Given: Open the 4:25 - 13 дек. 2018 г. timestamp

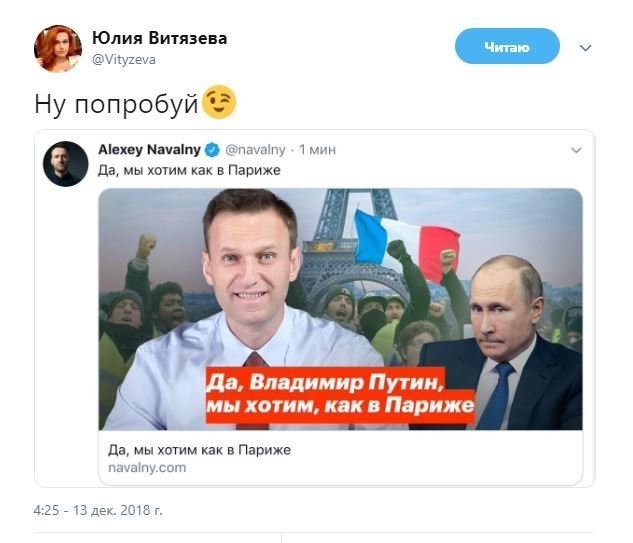Looking at the screenshot, I should (98, 510).
